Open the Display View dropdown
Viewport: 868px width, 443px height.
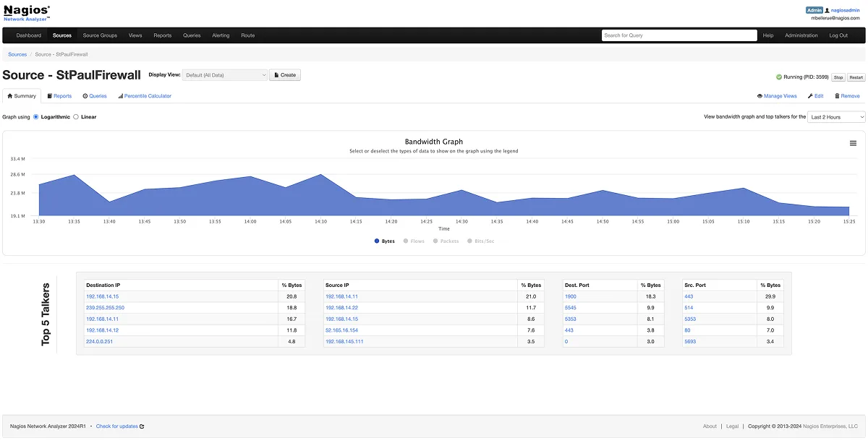tap(226, 74)
